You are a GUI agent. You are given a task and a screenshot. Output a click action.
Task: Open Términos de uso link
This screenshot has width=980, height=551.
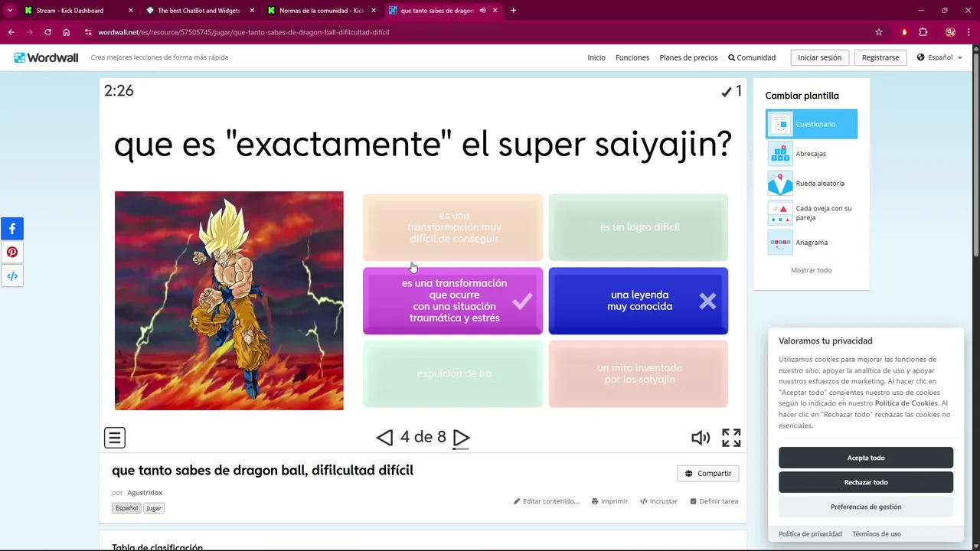(877, 534)
